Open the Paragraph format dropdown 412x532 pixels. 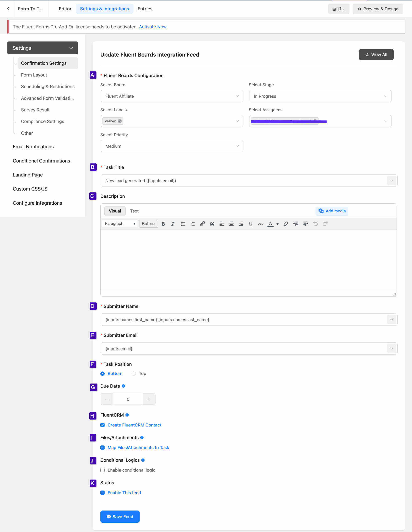[x=120, y=223]
